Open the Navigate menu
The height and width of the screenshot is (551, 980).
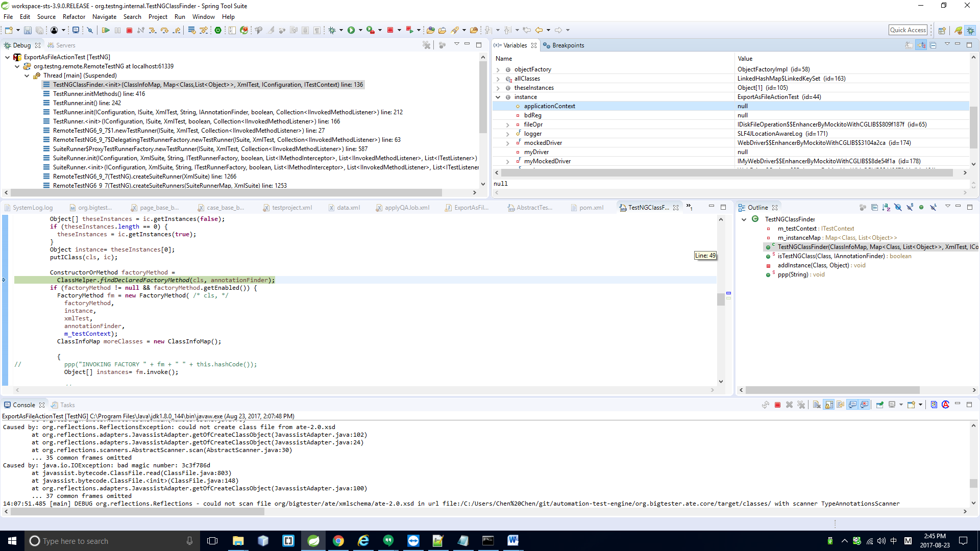click(x=104, y=17)
